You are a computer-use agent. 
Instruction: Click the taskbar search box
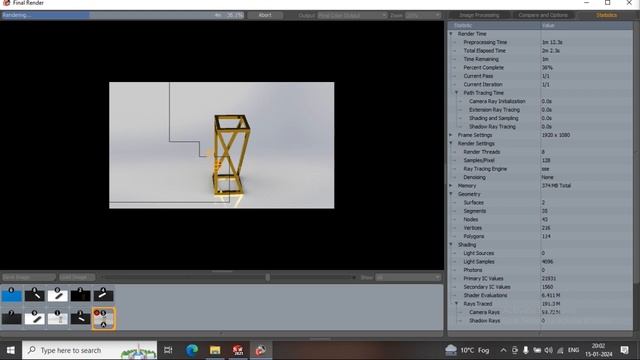coord(89,350)
